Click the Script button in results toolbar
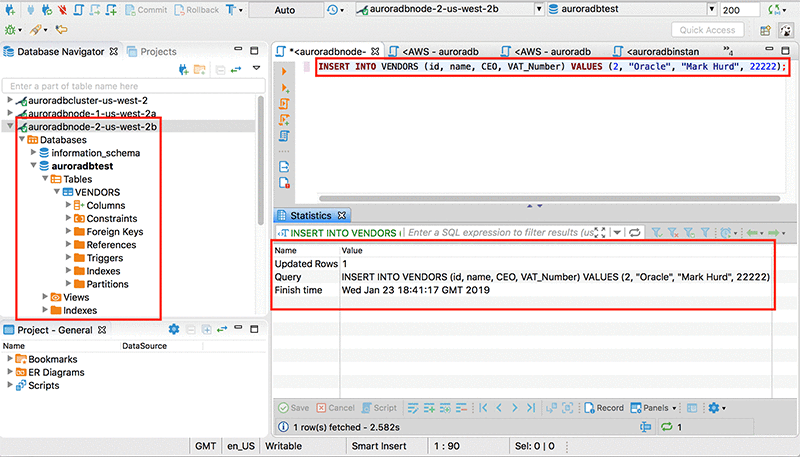The width and height of the screenshot is (800, 457). coord(379,408)
